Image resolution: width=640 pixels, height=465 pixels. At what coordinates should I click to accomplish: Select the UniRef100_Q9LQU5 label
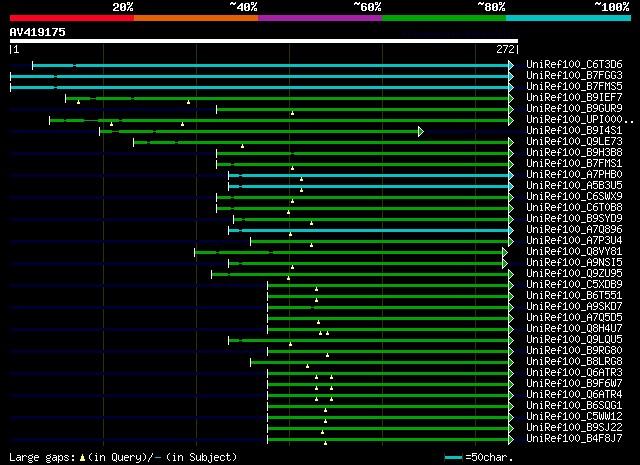coord(574,340)
